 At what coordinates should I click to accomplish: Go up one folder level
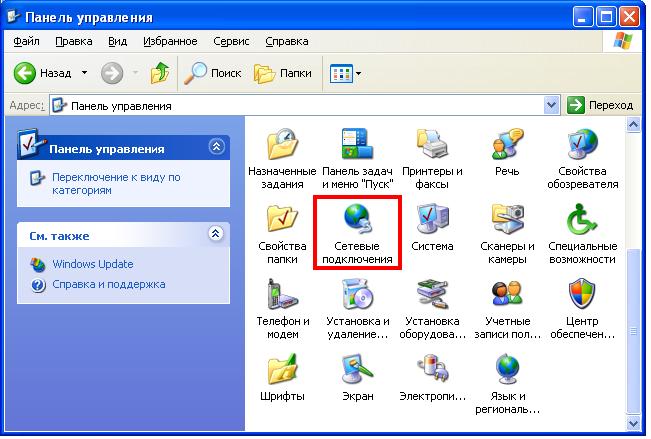coord(160,73)
